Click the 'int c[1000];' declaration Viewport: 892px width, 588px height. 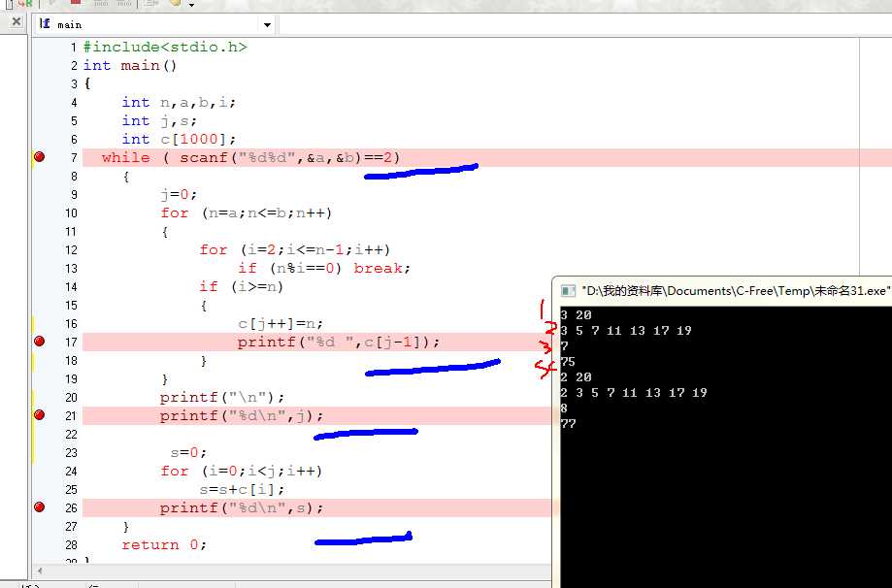[x=179, y=140]
